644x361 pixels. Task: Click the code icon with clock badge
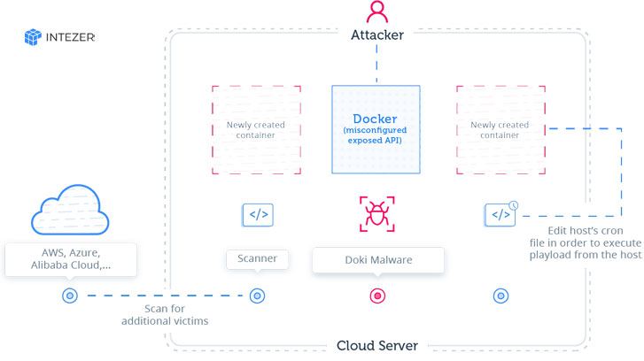[500, 213]
